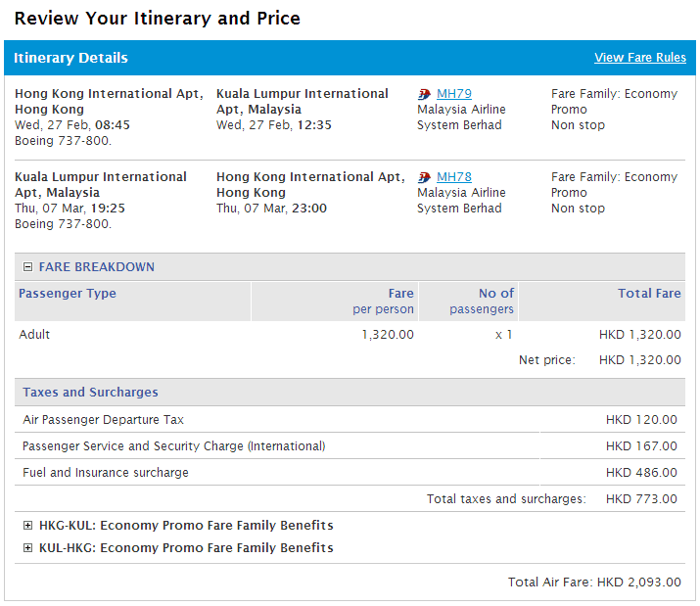The height and width of the screenshot is (606, 700).
Task: Click the Malaysia Airlines logo beside MH78
Action: coord(424,177)
